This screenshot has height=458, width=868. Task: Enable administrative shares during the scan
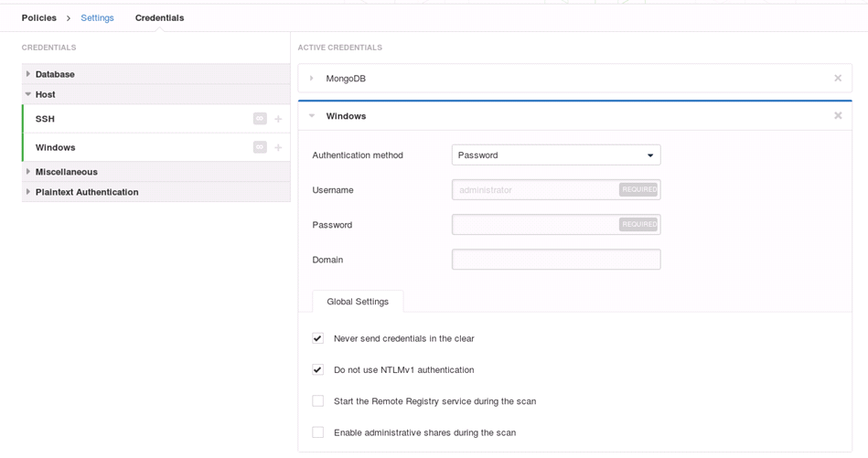[x=317, y=432]
